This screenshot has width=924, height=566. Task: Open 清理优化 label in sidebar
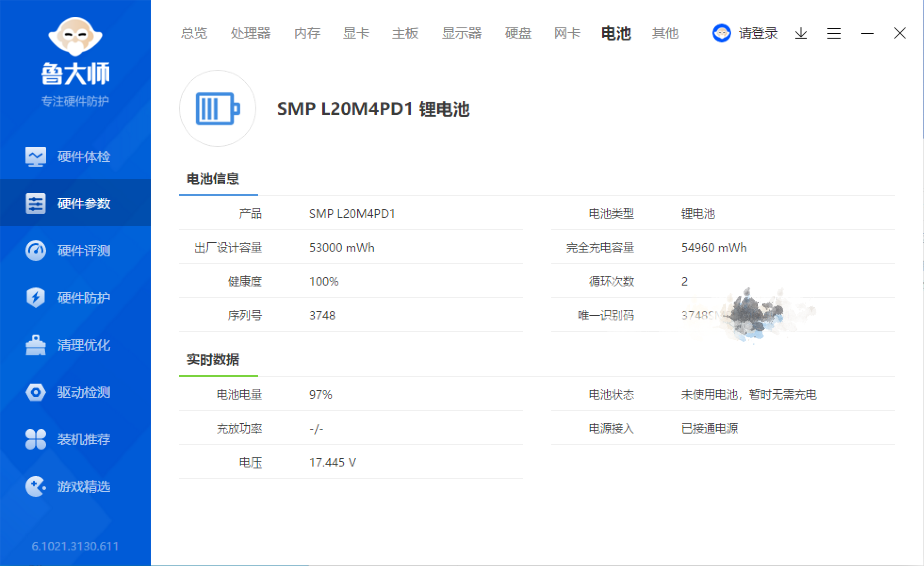pyautogui.click(x=84, y=345)
